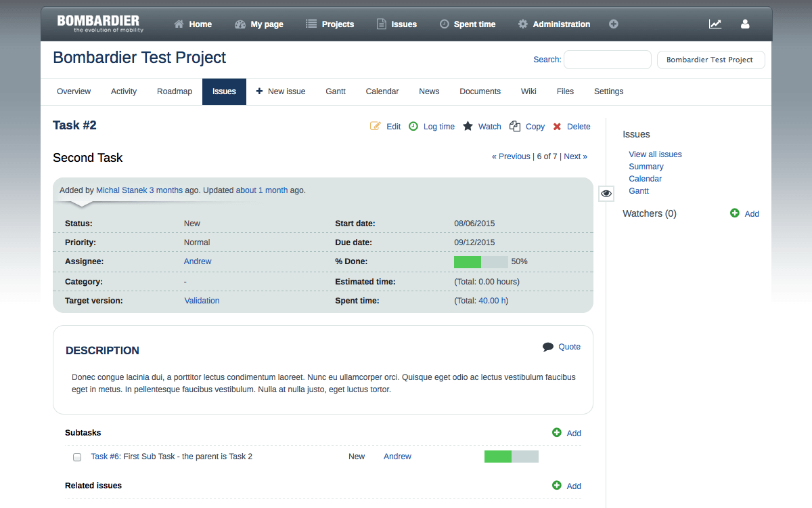This screenshot has width=812, height=508.
Task: Click the Bombardier Test Project page title
Action: click(139, 58)
